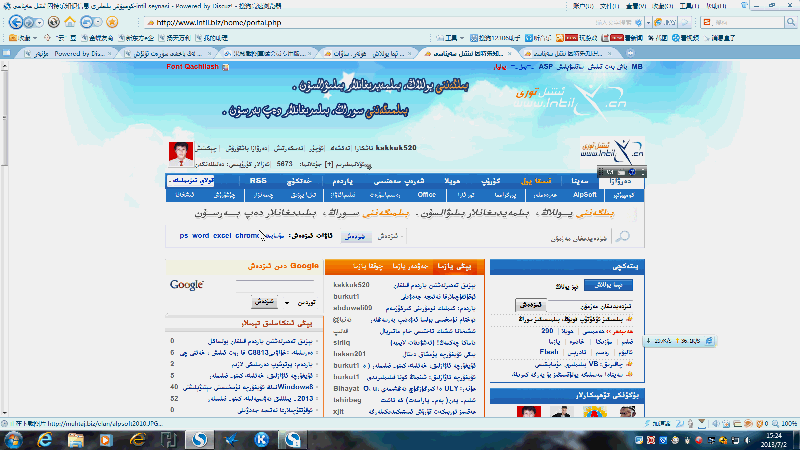This screenshot has width=800, height=450.
Task: Click the 100% zoom control in status bar
Action: tap(786, 423)
